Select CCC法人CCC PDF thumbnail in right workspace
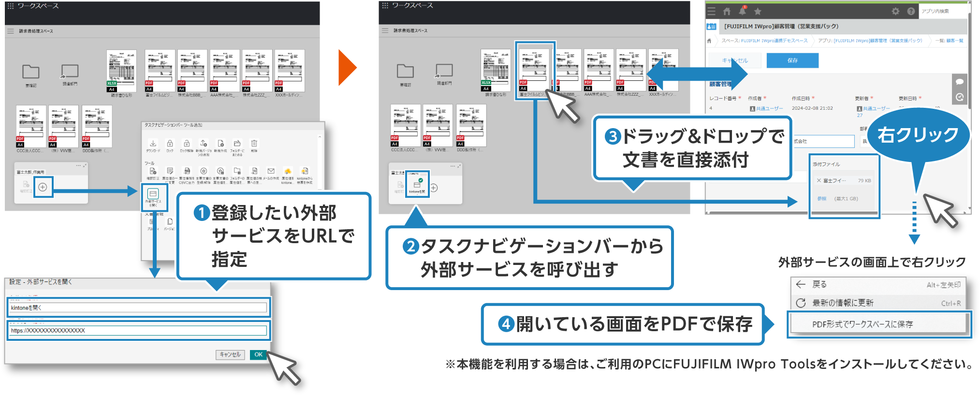This screenshot has height=395, width=980. (406, 126)
